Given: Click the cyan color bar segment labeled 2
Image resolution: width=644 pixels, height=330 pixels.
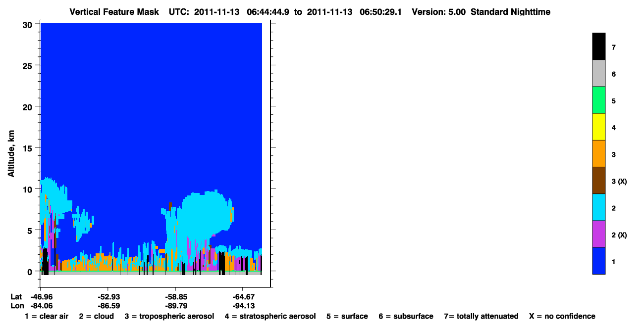Looking at the screenshot, I should click(598, 207).
